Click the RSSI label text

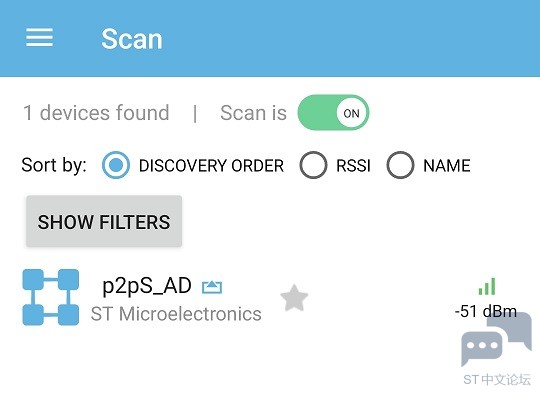click(353, 166)
